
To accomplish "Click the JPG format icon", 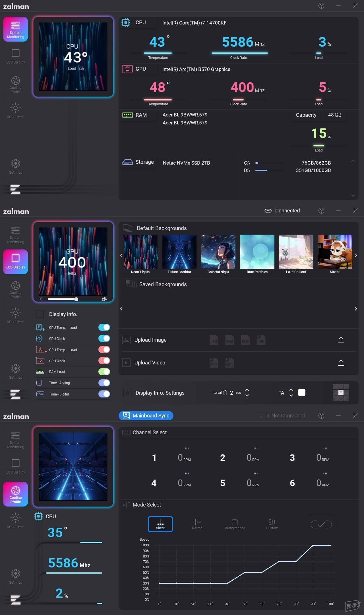I will (214, 340).
